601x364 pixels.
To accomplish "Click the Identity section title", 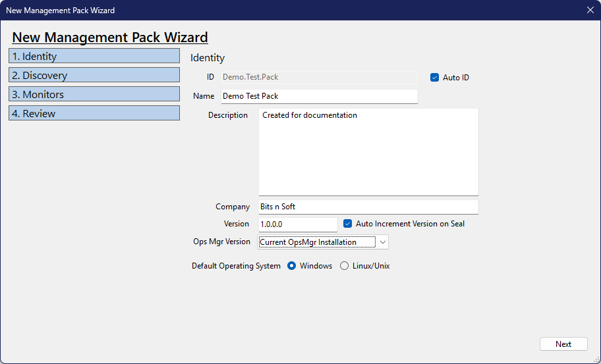I will [208, 58].
